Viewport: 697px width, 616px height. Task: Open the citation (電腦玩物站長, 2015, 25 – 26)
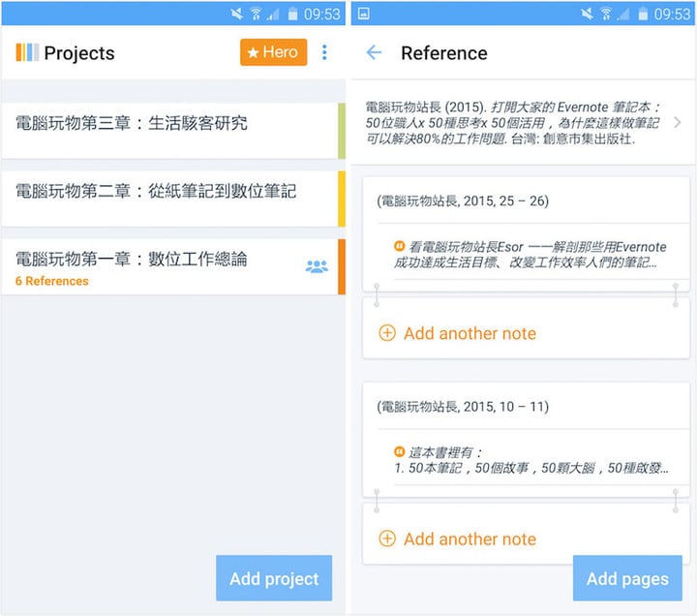click(x=463, y=201)
